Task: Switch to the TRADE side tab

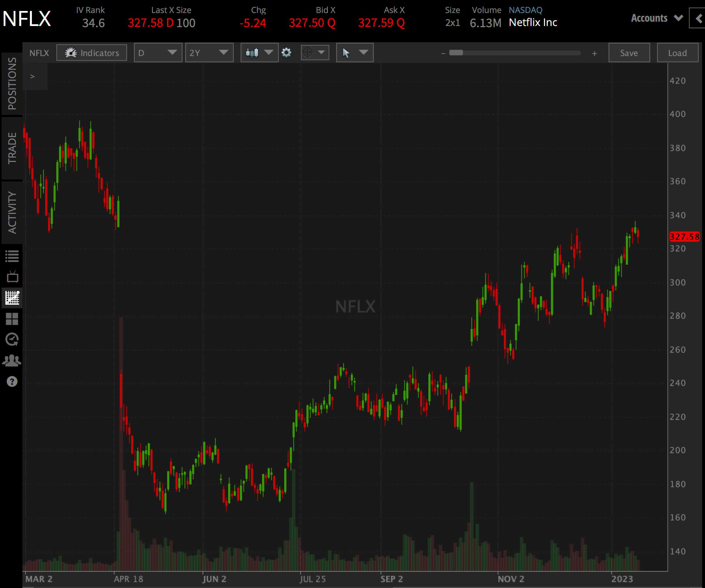Action: click(x=12, y=148)
